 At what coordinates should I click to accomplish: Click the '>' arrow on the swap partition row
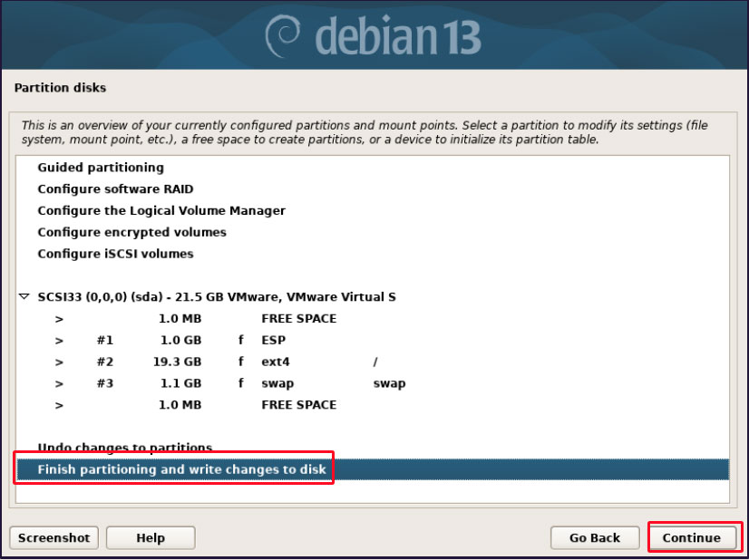coord(59,383)
